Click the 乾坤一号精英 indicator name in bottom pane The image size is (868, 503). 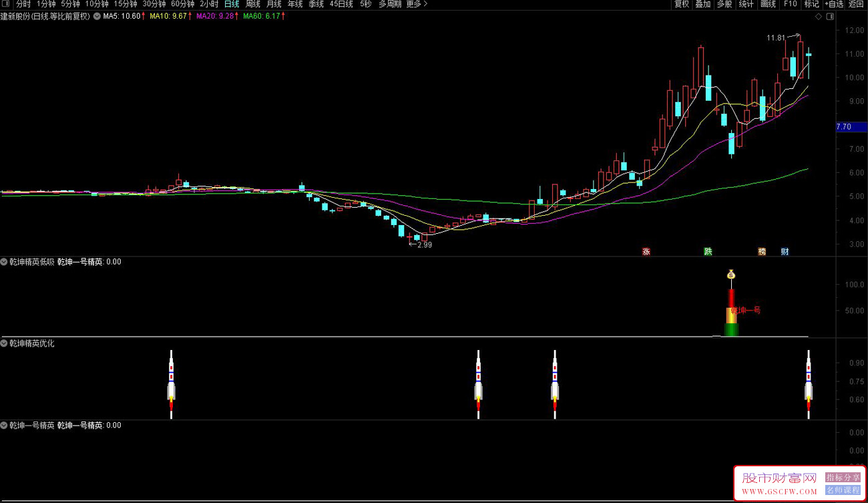[32, 425]
